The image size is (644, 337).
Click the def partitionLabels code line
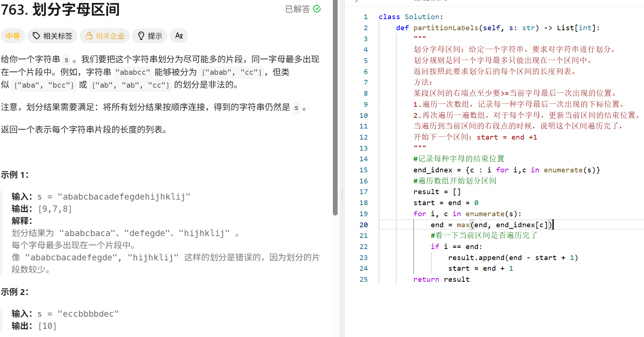[498, 28]
